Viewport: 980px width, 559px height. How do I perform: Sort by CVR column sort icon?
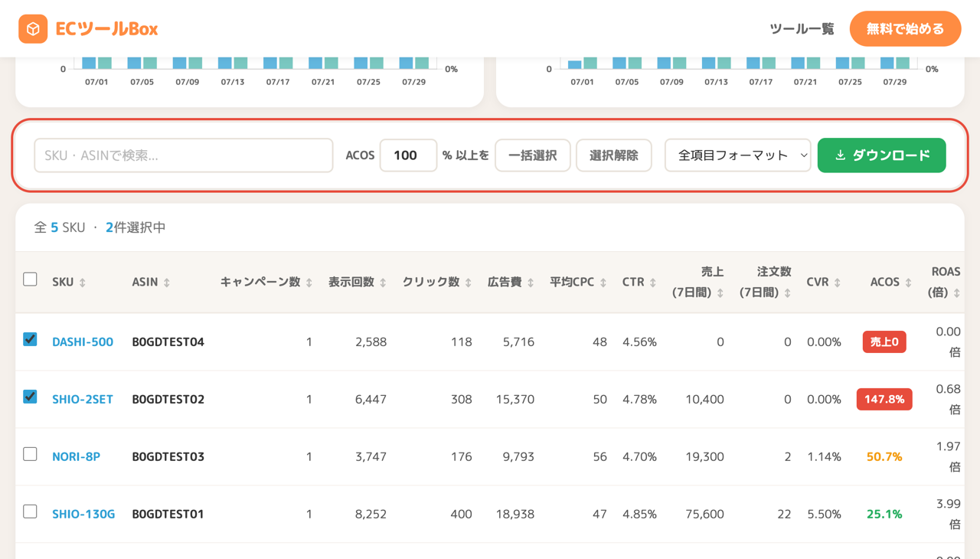(838, 283)
